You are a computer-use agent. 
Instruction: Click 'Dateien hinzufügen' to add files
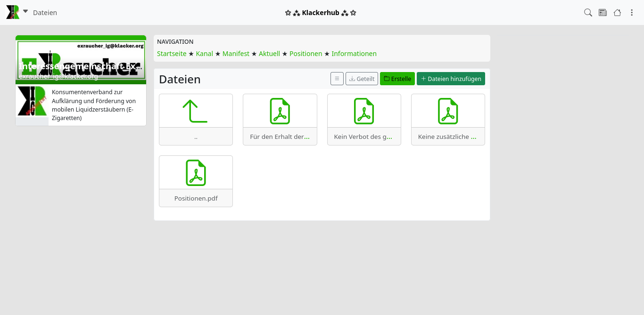pos(451,79)
